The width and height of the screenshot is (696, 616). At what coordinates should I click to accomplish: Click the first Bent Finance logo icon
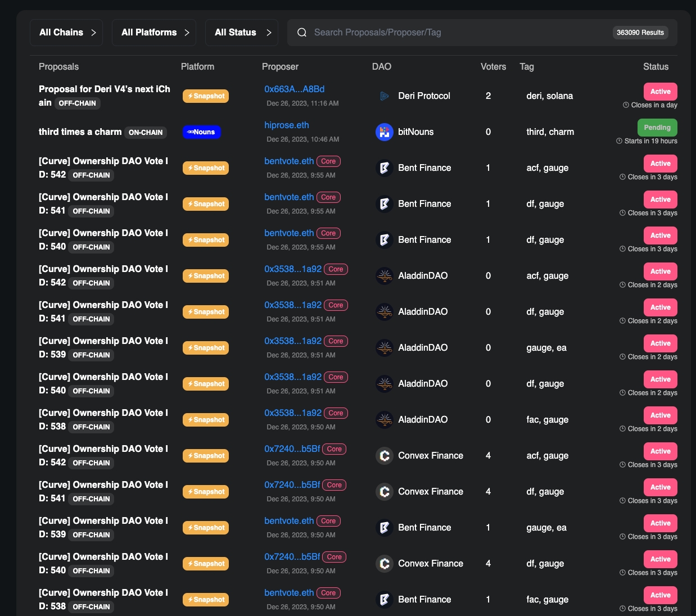(385, 168)
